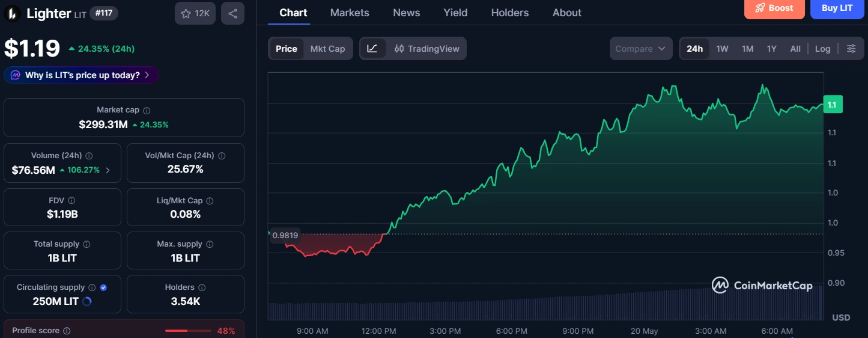The image size is (868, 338).
Task: Set chart range to 1W
Action: click(723, 49)
